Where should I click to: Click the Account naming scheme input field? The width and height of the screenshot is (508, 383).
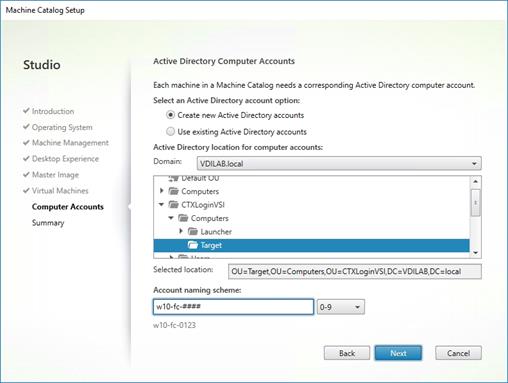[233, 307]
